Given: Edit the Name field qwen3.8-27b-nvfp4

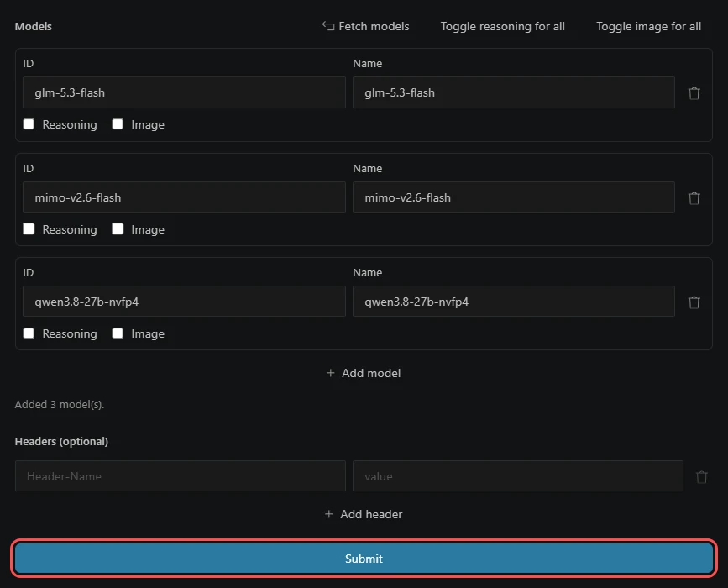Looking at the screenshot, I should tap(514, 302).
